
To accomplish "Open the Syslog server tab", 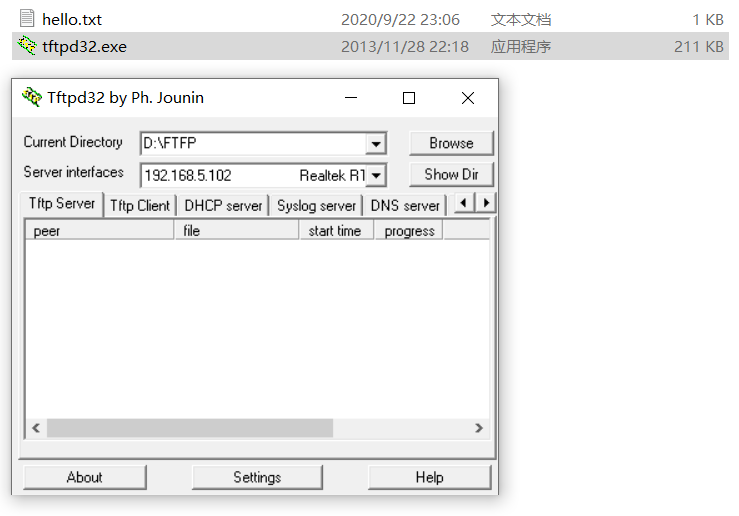I will point(316,206).
